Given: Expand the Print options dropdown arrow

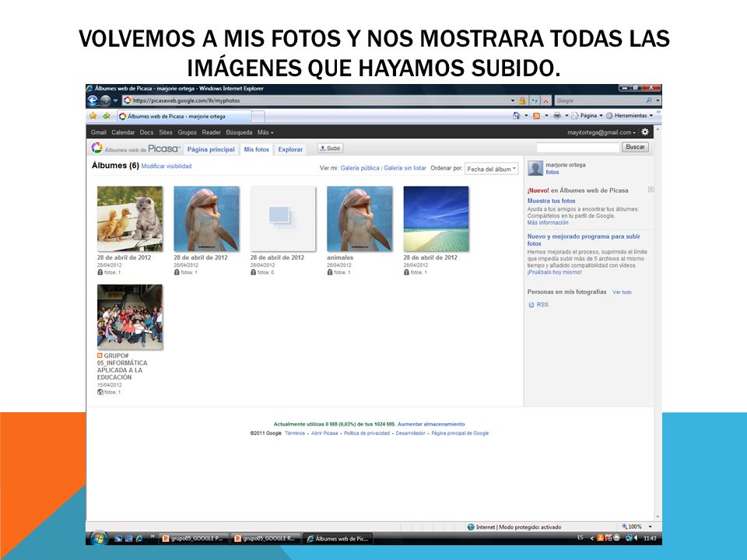Looking at the screenshot, I should tap(566, 116).
